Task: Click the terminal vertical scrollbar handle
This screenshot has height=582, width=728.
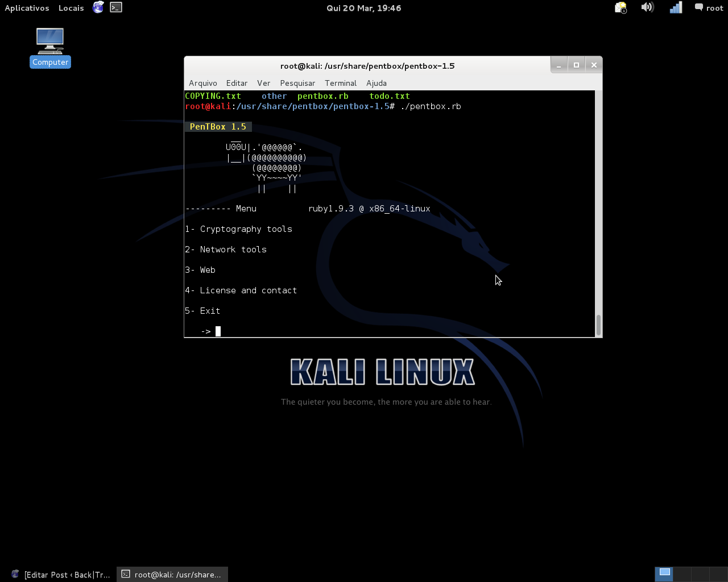Action: [x=598, y=325]
